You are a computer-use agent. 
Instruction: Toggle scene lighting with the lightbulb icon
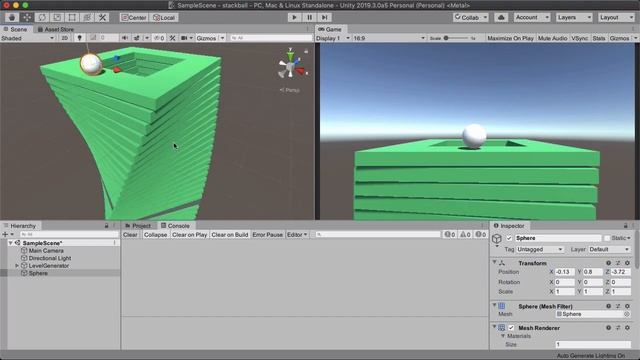pyautogui.click(x=80, y=38)
